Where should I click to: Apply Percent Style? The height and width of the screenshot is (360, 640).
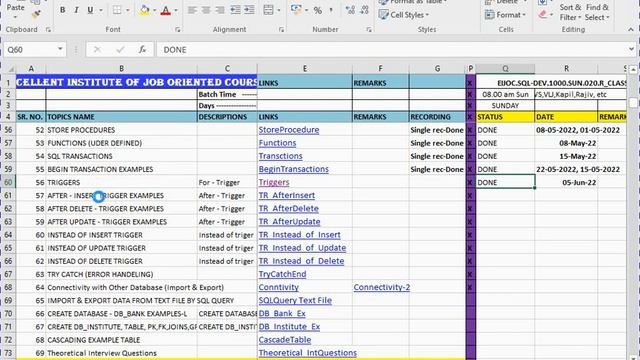coord(318,10)
